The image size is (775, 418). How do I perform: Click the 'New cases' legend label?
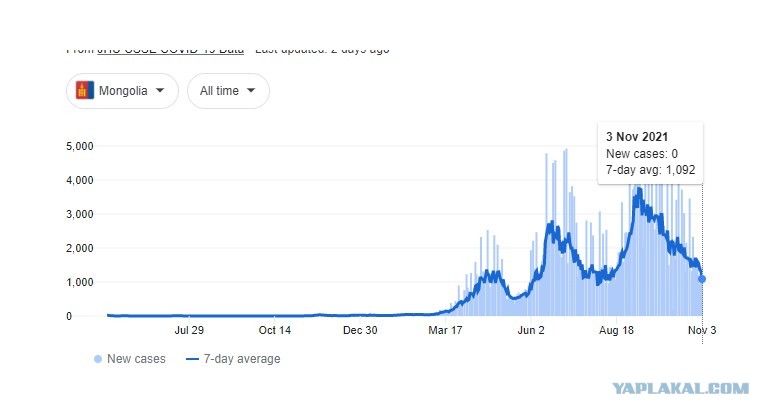pos(136,359)
